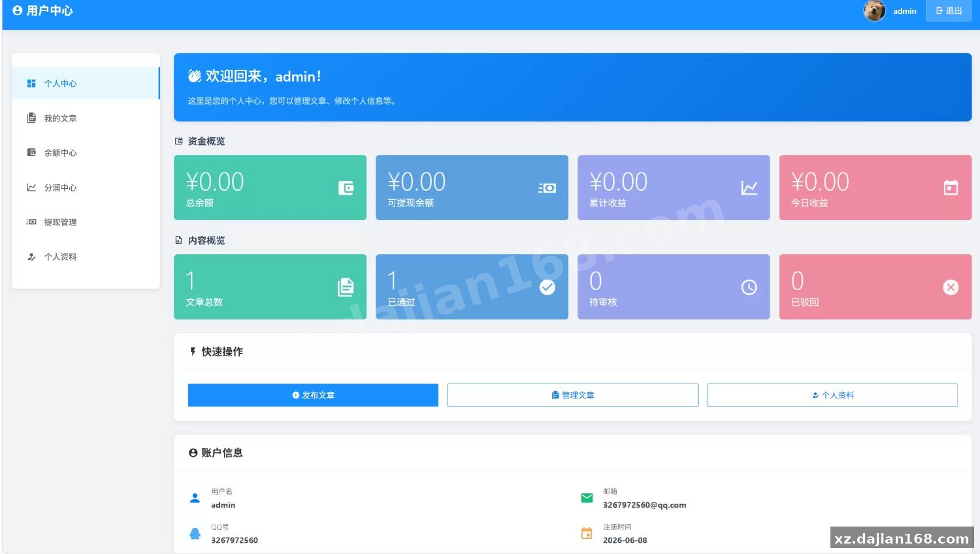Screen dimensions: 980x554
Task: Open 我的文章 in the sidebar
Action: point(86,118)
